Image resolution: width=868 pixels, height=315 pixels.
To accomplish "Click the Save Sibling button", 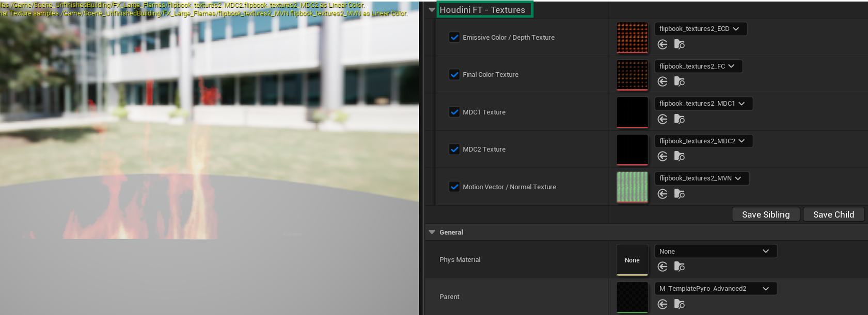I will pyautogui.click(x=766, y=214).
